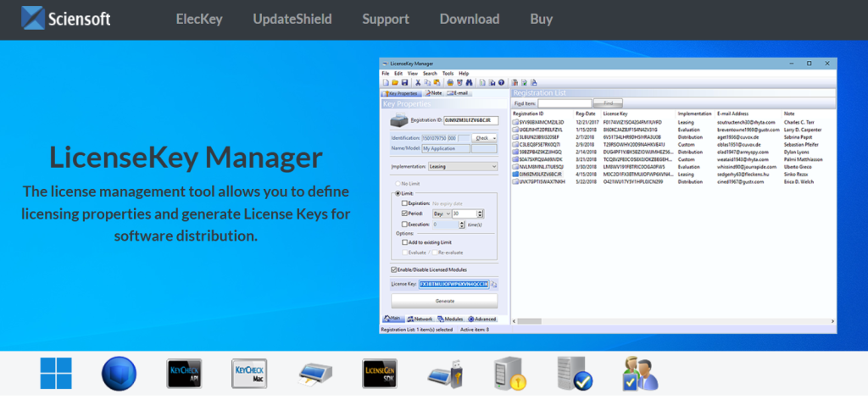The height and width of the screenshot is (405, 868).
Task: Click the Open folder toolbar icon
Action: [395, 82]
